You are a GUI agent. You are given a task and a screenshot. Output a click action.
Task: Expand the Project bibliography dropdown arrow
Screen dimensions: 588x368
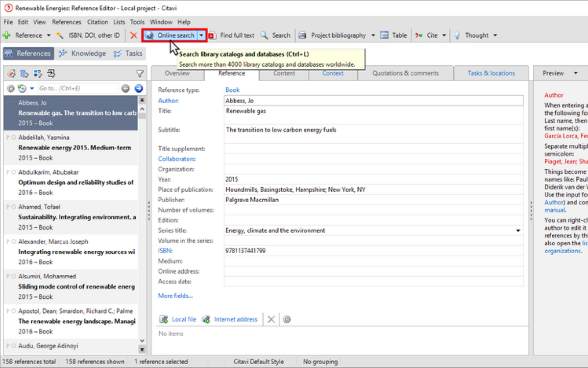pos(373,35)
